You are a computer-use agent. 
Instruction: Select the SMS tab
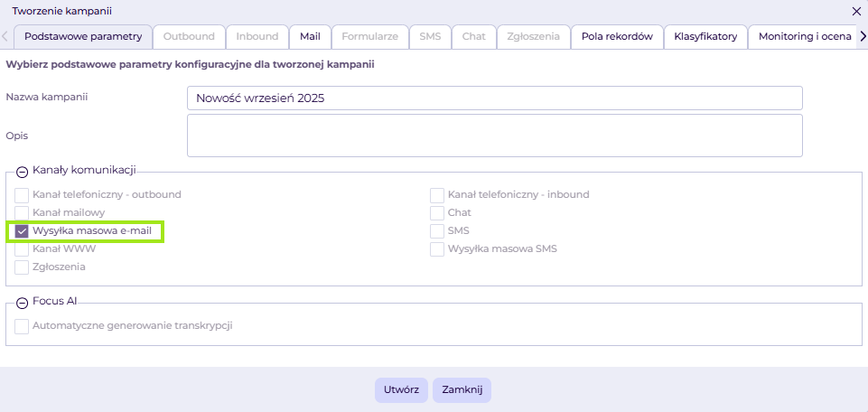430,37
